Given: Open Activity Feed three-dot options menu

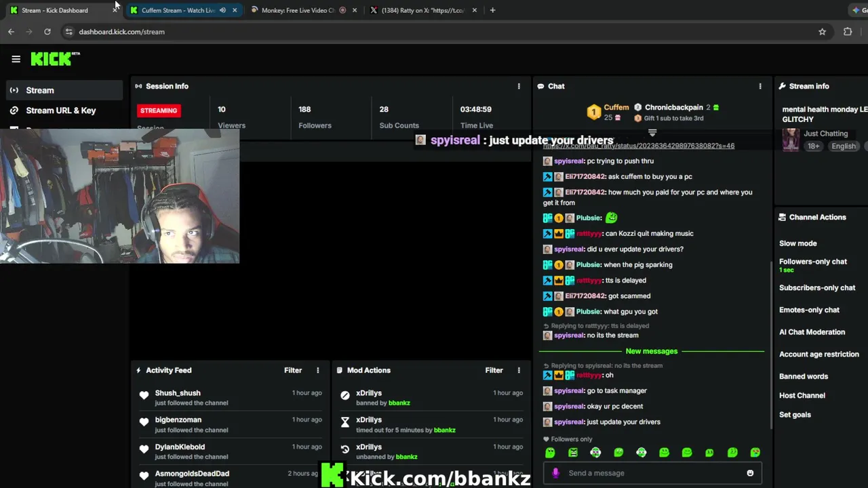Looking at the screenshot, I should point(317,370).
